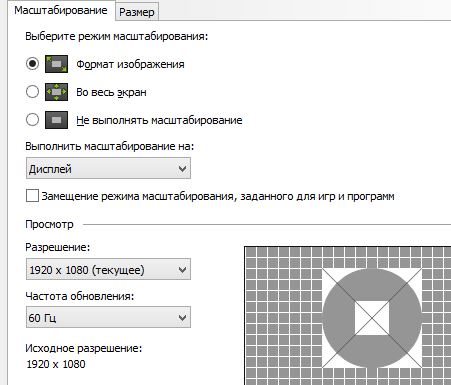The image size is (451, 385).
Task: Click the arrow of the Дисплей combo box
Action: [182, 169]
